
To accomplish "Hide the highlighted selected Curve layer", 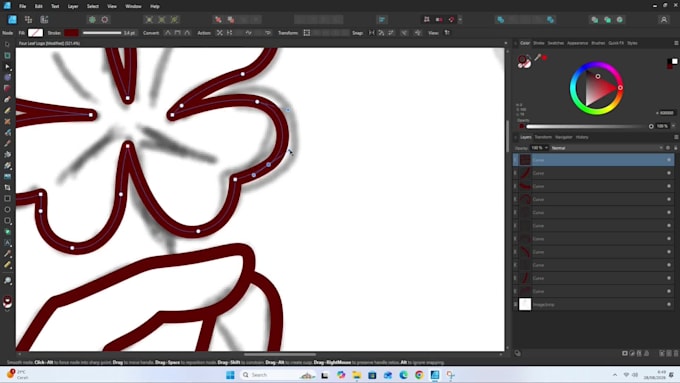I will pyautogui.click(x=669, y=160).
